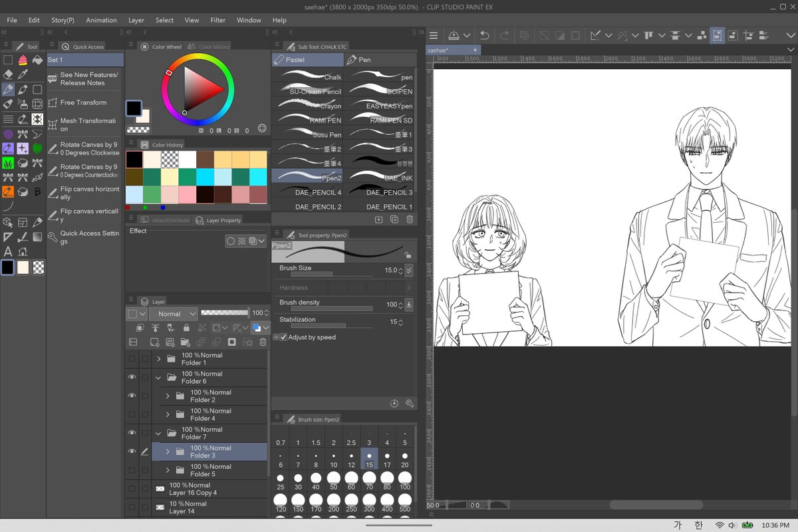Click the delete sub tool trash icon

pos(410,219)
